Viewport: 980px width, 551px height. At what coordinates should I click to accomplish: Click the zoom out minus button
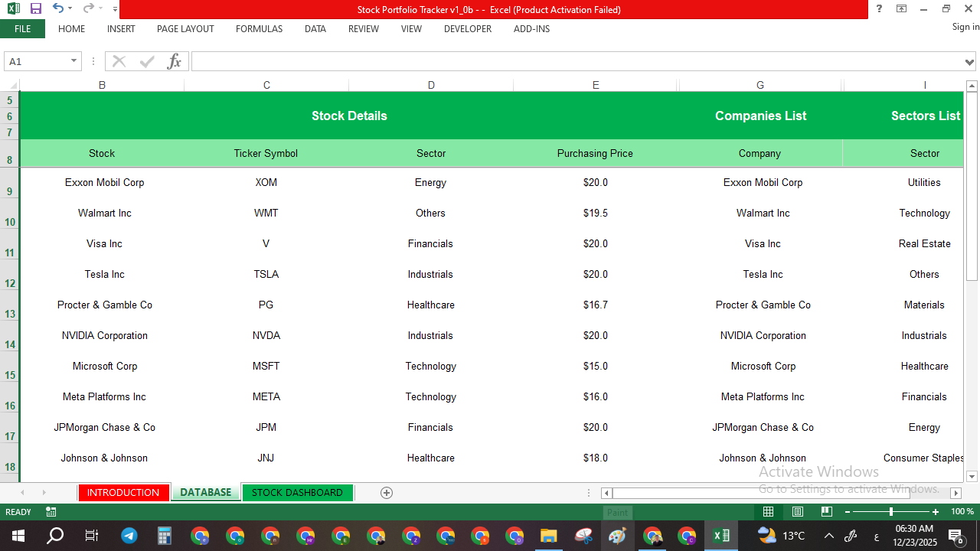[x=847, y=511]
